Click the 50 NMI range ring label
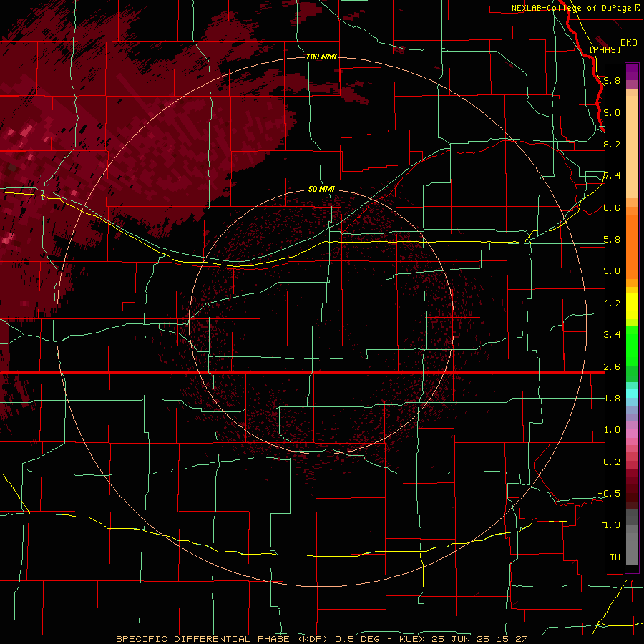This screenshot has width=644, height=644. [x=321, y=189]
